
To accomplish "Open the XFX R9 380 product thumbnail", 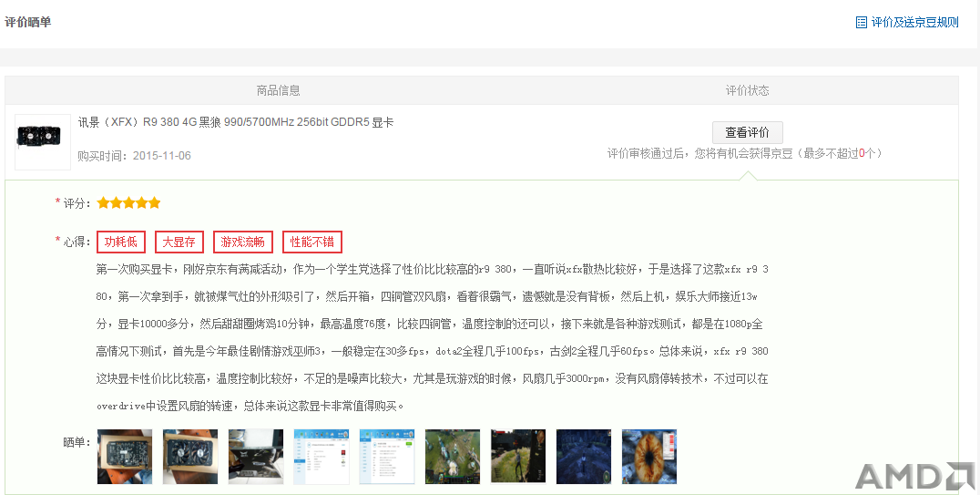I will tap(43, 142).
